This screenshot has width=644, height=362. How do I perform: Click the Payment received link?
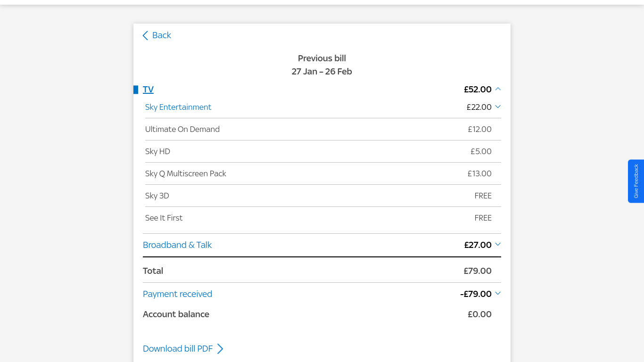coord(177,294)
